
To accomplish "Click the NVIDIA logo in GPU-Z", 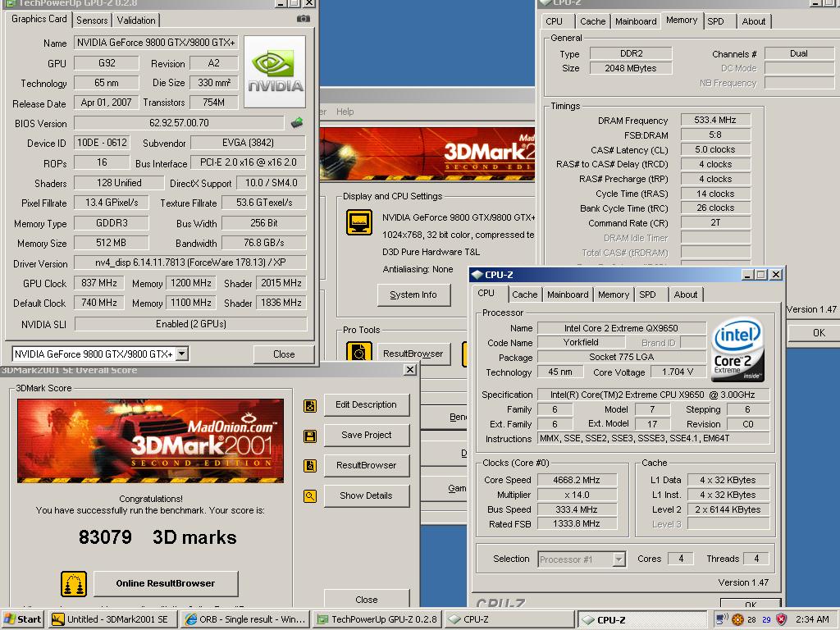I will [275, 72].
